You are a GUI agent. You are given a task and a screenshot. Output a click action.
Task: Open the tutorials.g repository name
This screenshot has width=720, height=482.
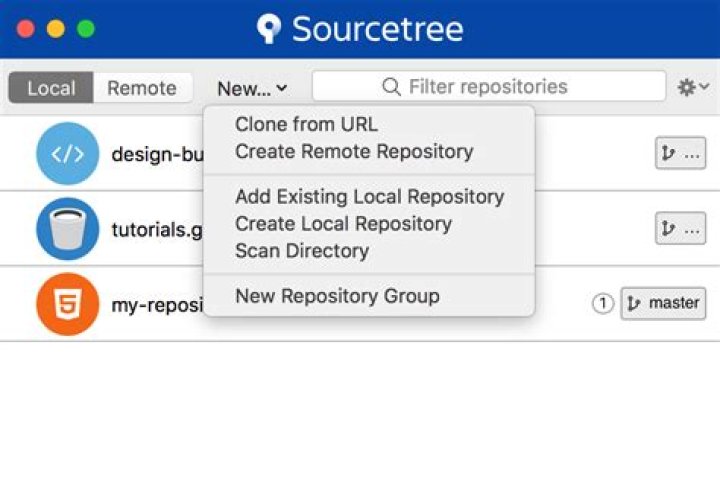click(157, 230)
